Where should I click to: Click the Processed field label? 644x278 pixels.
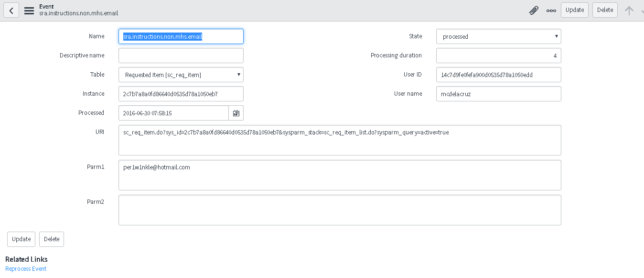click(91, 113)
